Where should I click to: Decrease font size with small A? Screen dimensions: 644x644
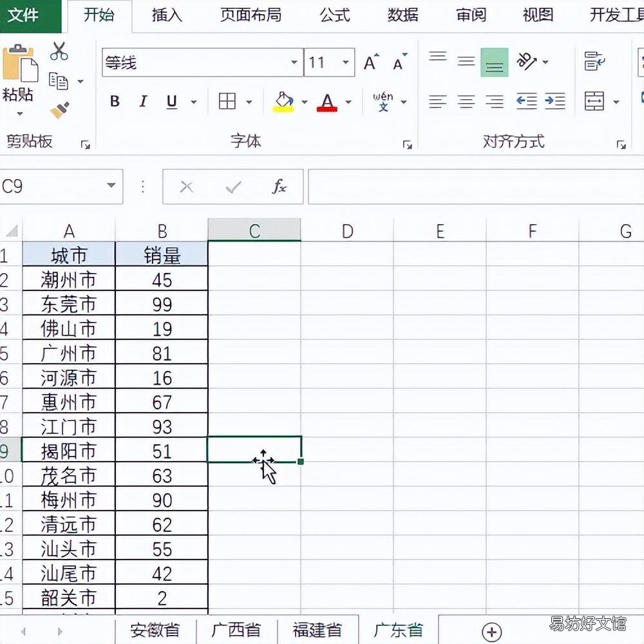coord(400,62)
